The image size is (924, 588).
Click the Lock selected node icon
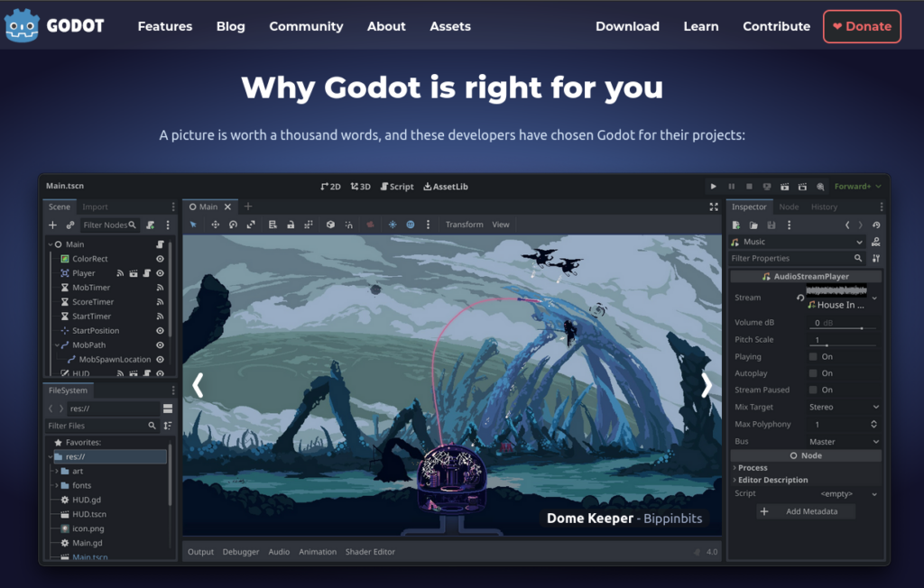291,225
